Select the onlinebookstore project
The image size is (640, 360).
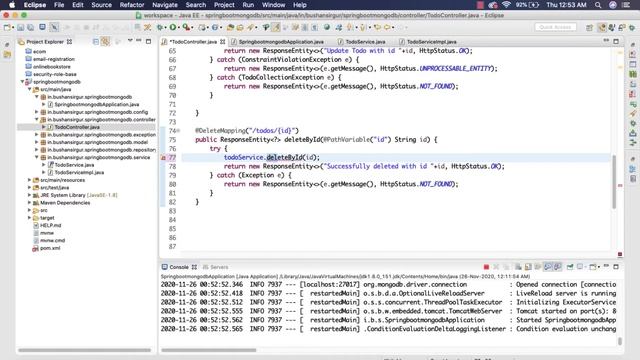pyautogui.click(x=52, y=67)
